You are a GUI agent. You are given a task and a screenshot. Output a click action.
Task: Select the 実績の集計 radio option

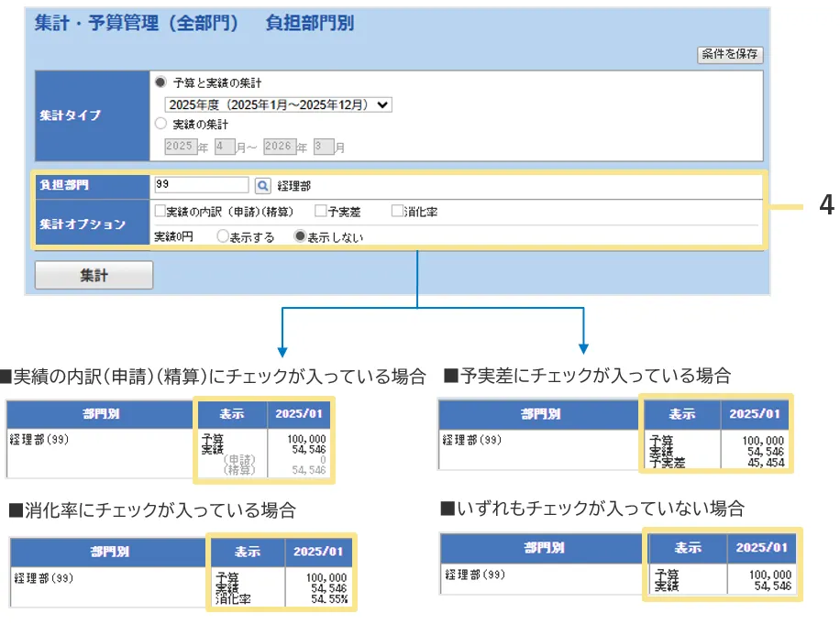(161, 124)
